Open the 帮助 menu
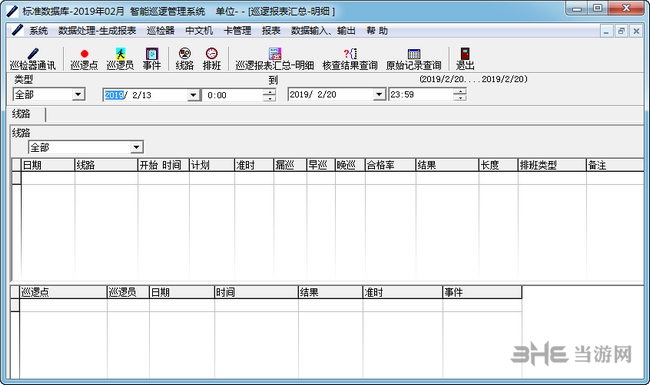650x385 pixels. 377,31
